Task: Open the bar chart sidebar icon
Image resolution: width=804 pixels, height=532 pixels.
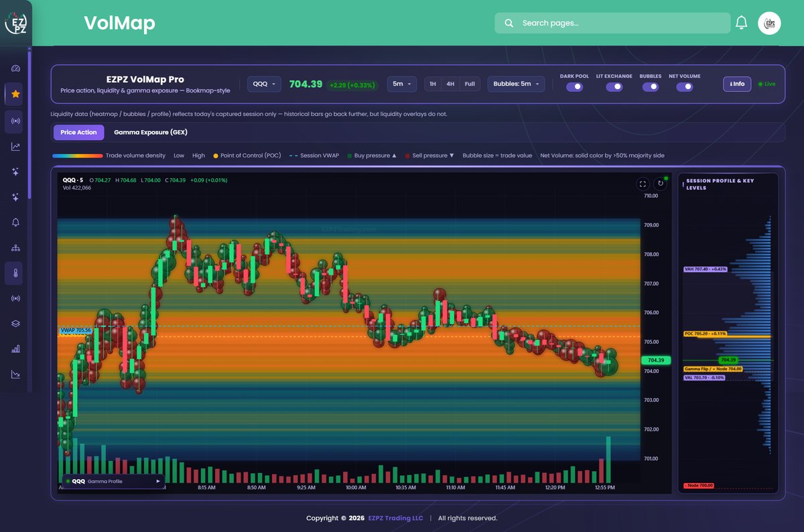Action: click(15, 349)
